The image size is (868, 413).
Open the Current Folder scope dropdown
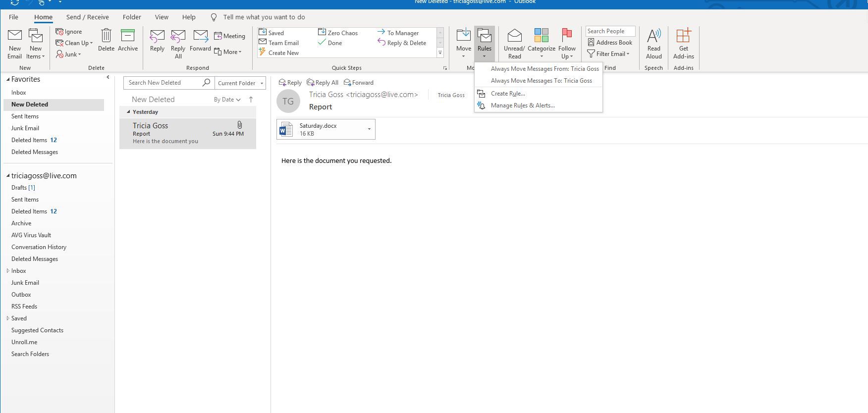240,83
